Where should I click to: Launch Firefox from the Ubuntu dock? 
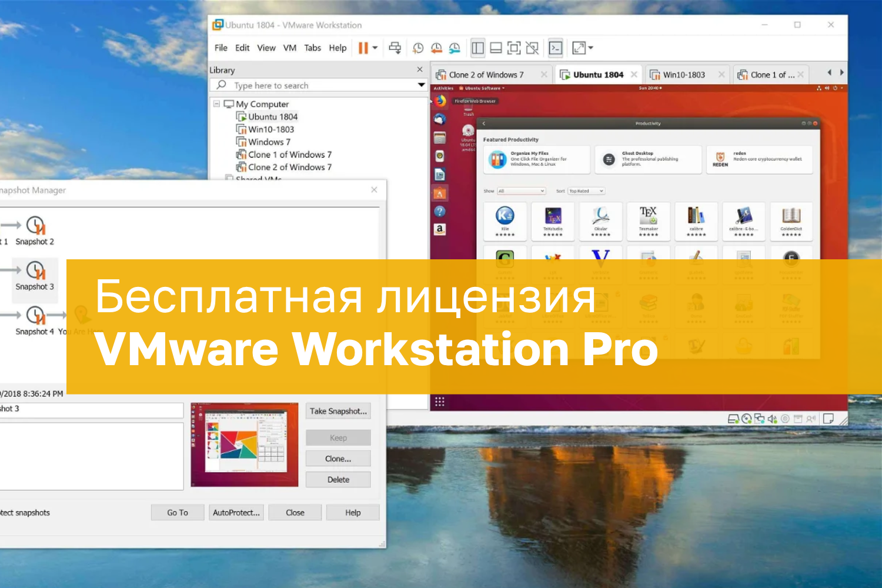point(439,101)
